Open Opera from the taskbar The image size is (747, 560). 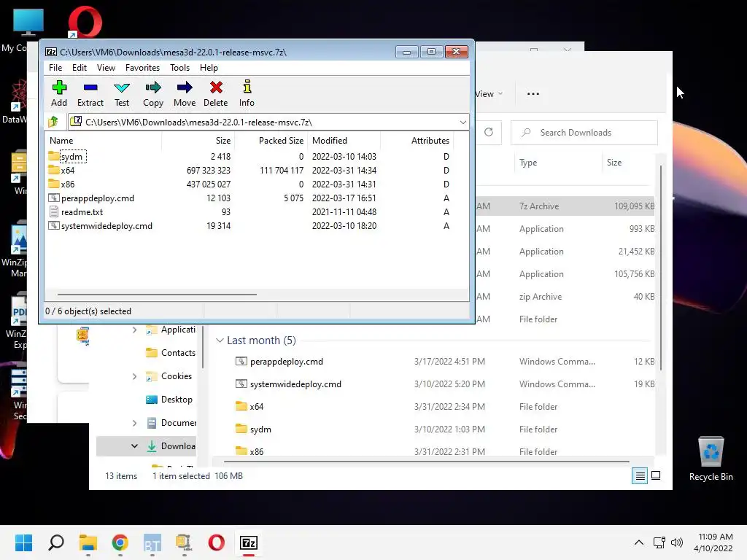pyautogui.click(x=216, y=542)
